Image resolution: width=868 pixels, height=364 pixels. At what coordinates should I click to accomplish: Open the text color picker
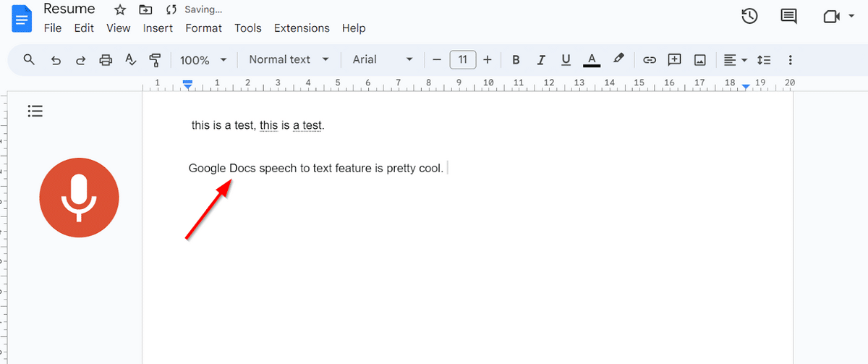592,60
